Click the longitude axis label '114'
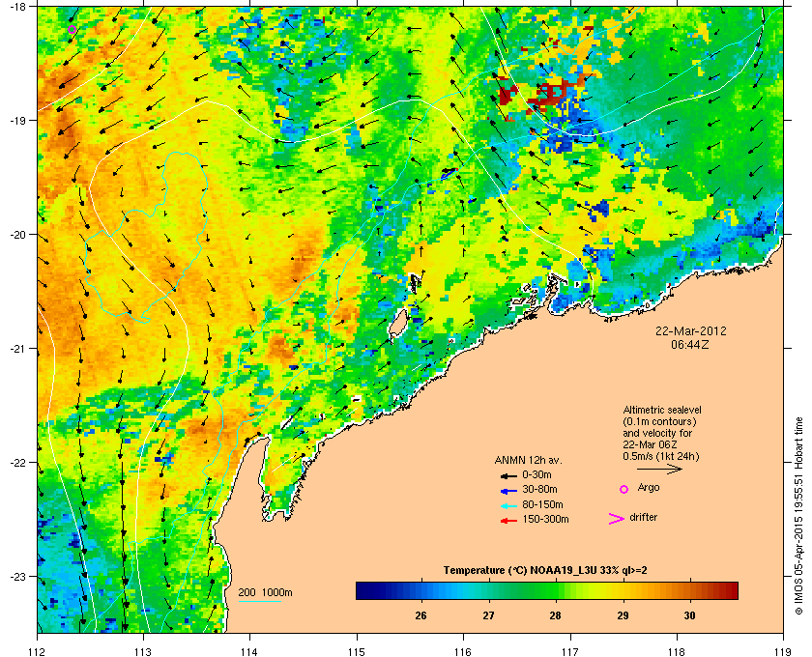This screenshot has height=657, width=812. [x=249, y=651]
